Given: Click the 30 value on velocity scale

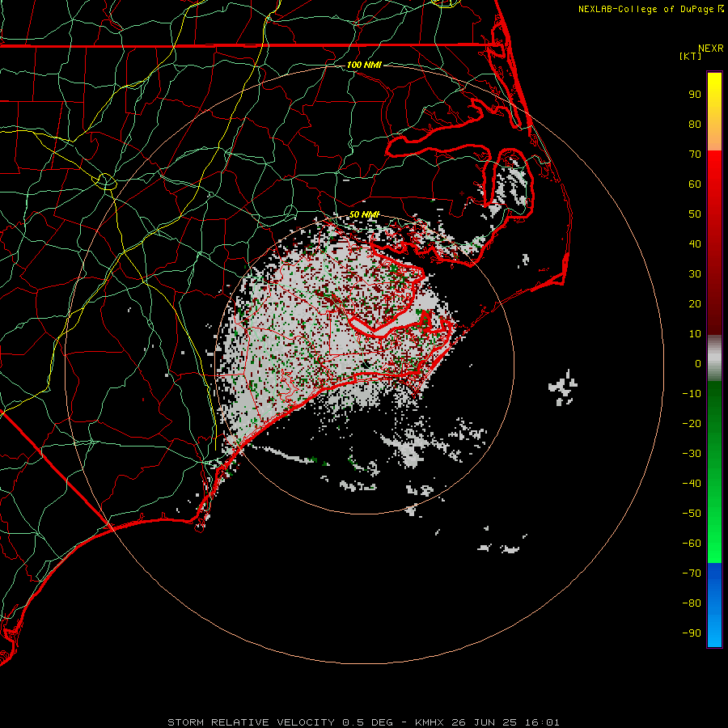Looking at the screenshot, I should click(695, 274).
